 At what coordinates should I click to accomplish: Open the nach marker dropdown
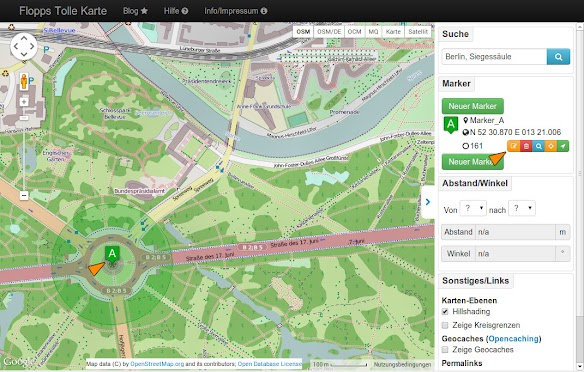pos(522,208)
